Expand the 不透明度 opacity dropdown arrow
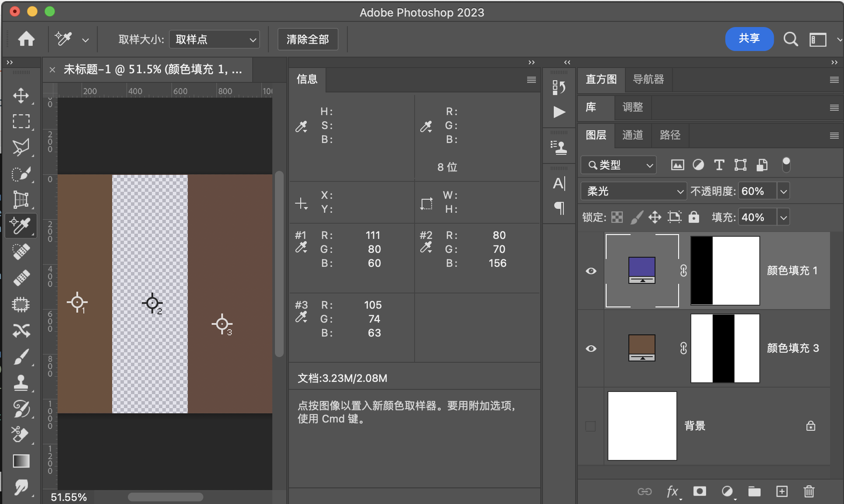This screenshot has width=844, height=504. 784,191
